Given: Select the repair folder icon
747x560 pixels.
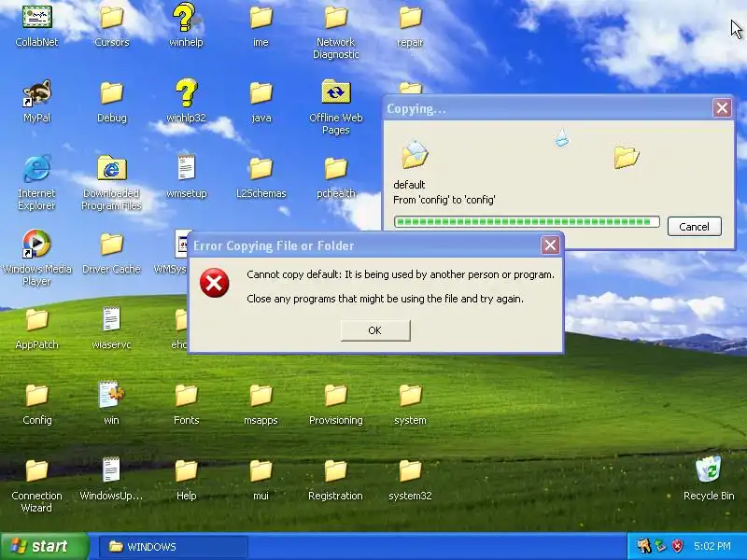Looking at the screenshot, I should pos(410,17).
